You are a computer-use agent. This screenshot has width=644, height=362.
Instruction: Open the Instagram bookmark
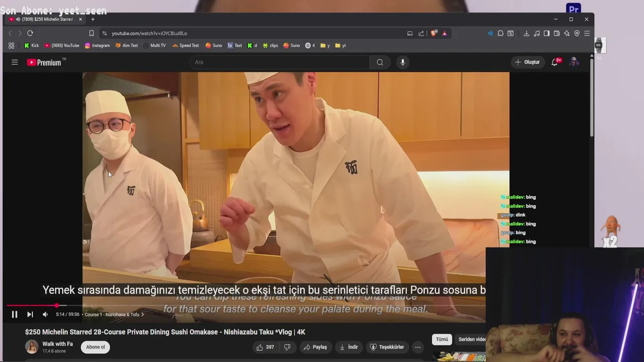coord(97,45)
